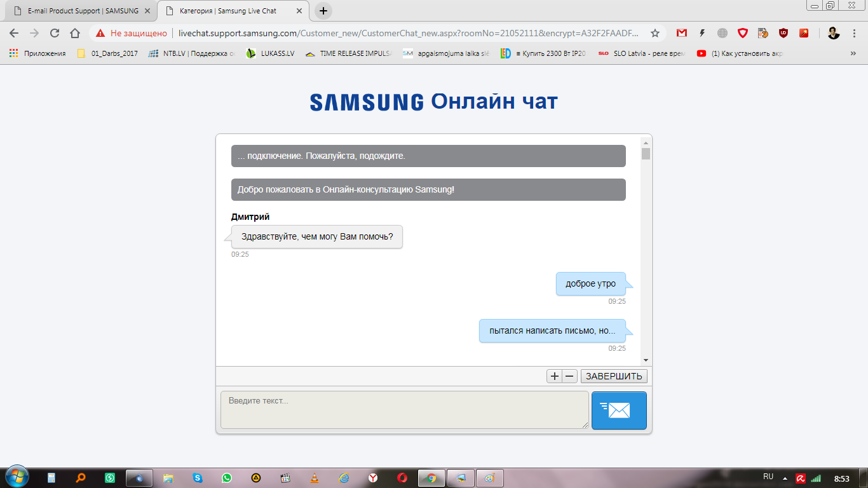Click the доброе утро message bubble
Screen dimensions: 868x488
(590, 283)
